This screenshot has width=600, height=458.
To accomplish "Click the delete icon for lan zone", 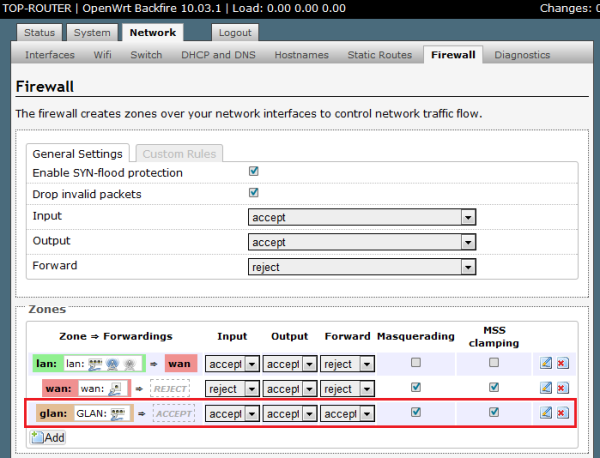I will coord(561,364).
